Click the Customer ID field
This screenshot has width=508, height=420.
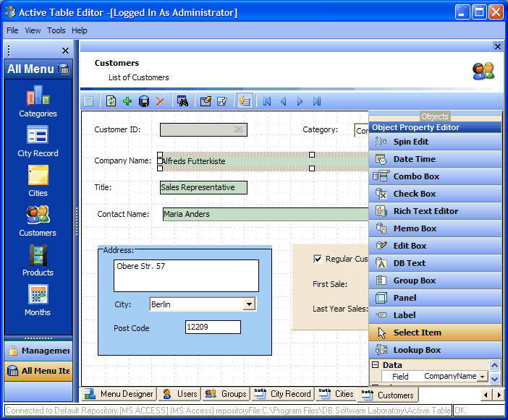tap(203, 129)
